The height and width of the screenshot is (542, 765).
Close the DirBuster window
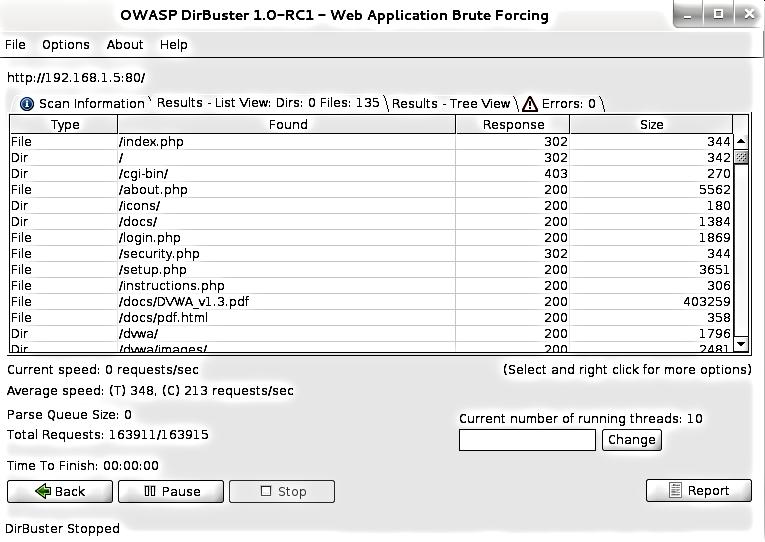[749, 15]
